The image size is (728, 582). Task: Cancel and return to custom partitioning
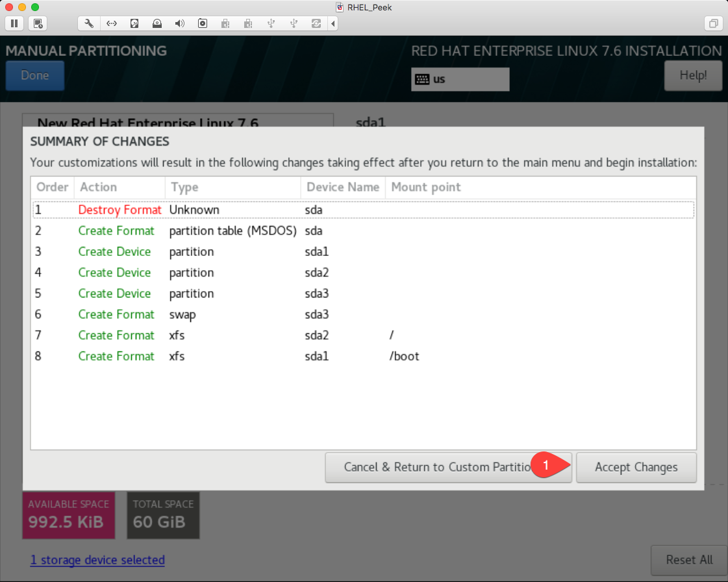[449, 467]
